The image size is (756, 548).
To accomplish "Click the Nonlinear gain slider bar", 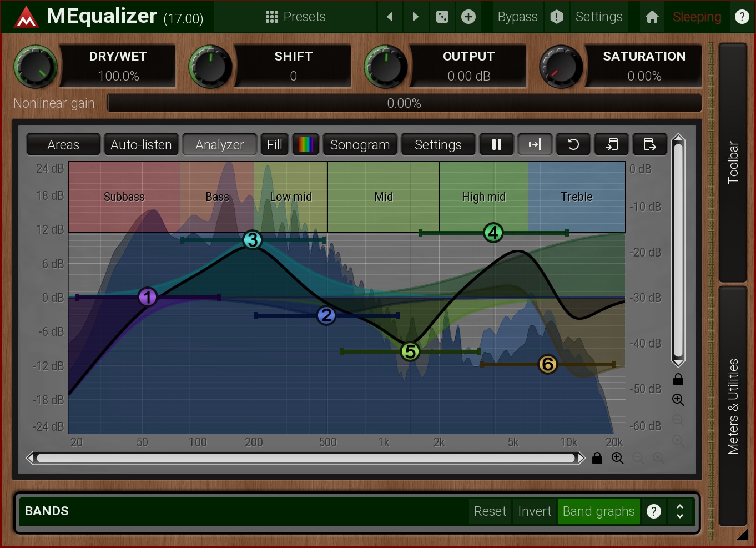I will [x=404, y=103].
